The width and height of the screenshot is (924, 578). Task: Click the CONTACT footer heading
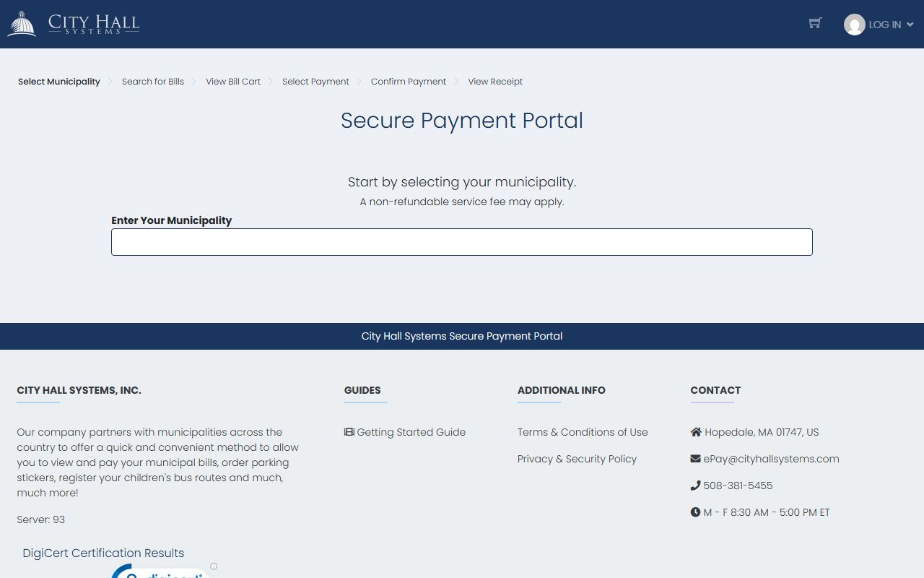click(715, 390)
